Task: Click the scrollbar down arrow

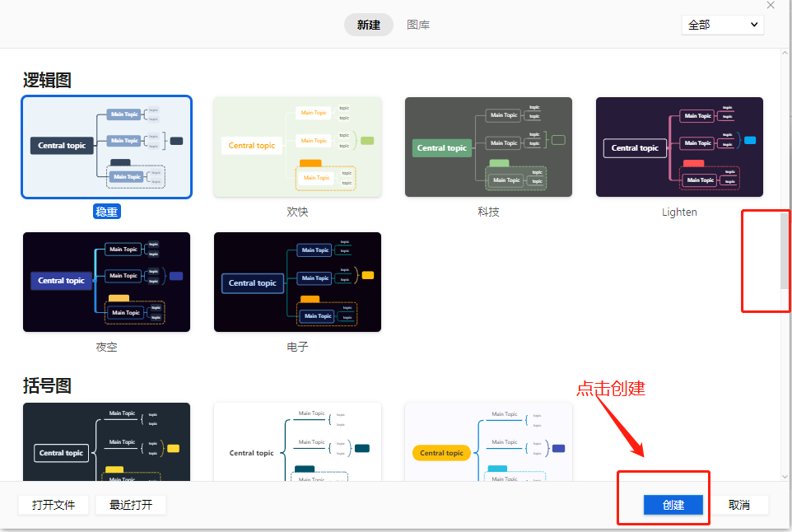Action: (x=785, y=476)
